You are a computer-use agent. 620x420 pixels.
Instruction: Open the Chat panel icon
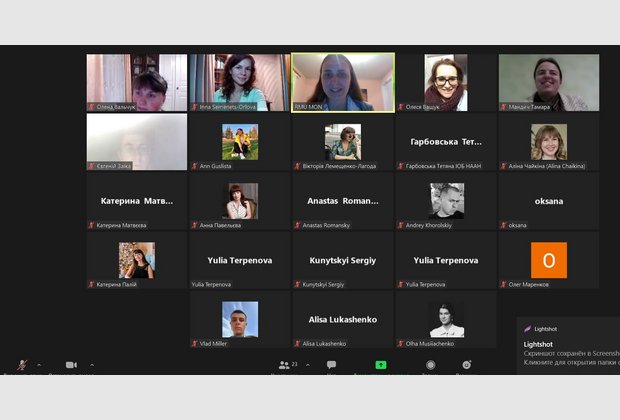(332, 366)
